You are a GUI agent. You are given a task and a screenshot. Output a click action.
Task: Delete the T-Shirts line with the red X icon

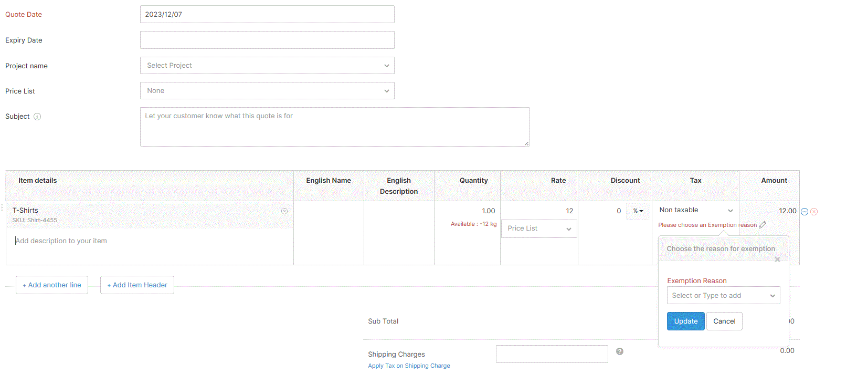coord(814,212)
